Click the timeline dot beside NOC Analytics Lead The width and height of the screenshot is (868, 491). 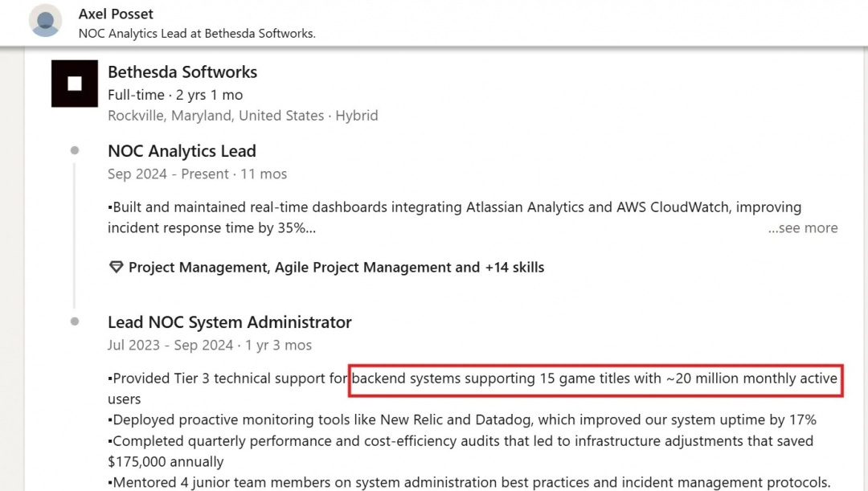pos(75,150)
